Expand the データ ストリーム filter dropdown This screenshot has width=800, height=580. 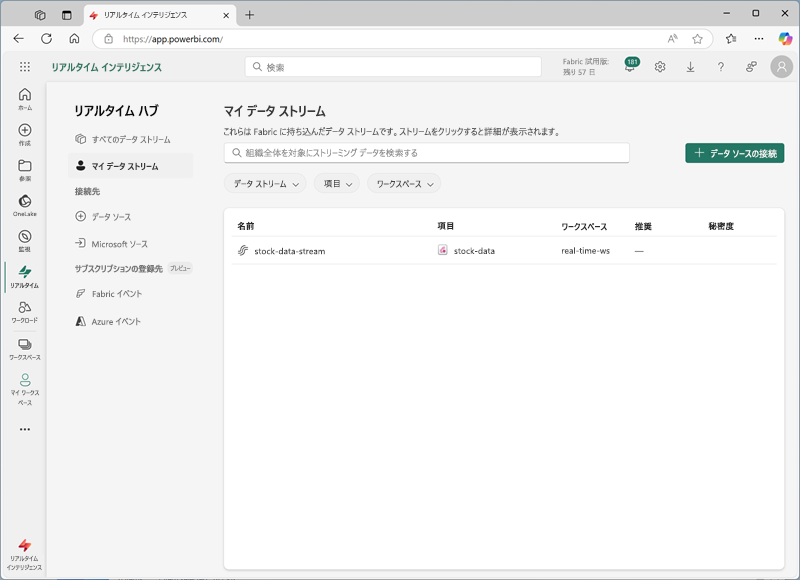(x=265, y=184)
